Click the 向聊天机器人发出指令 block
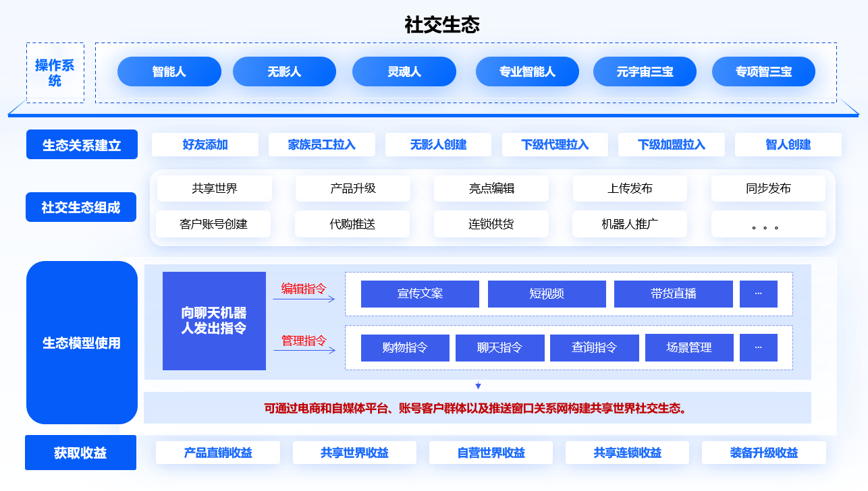The height and width of the screenshot is (491, 868). click(214, 321)
